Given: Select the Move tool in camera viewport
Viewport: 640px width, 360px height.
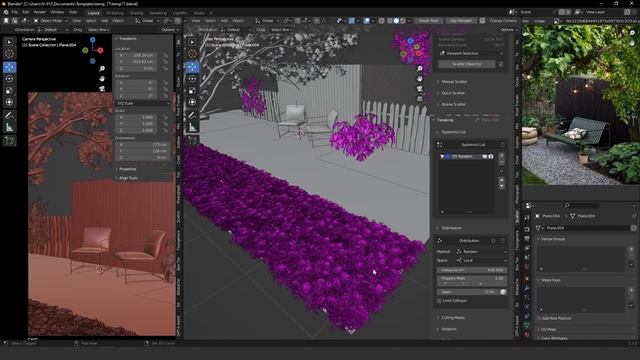Looking at the screenshot, I should click(x=9, y=67).
